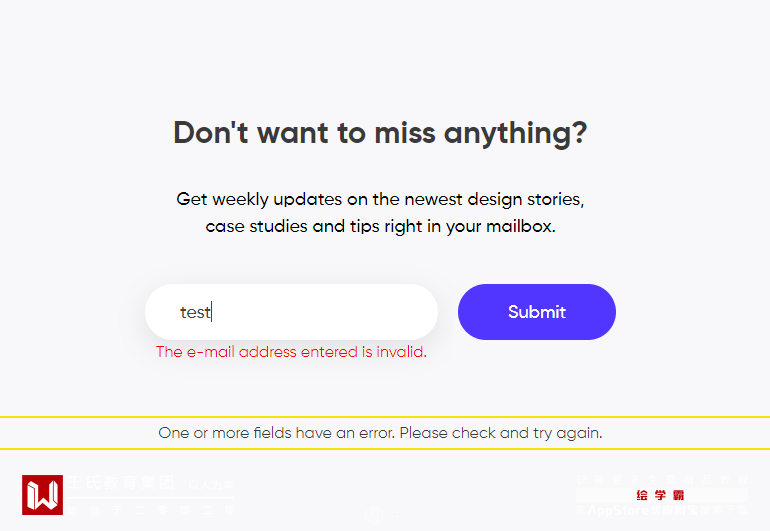Click the 'Don't want to miss anything?' heading

[x=380, y=133]
